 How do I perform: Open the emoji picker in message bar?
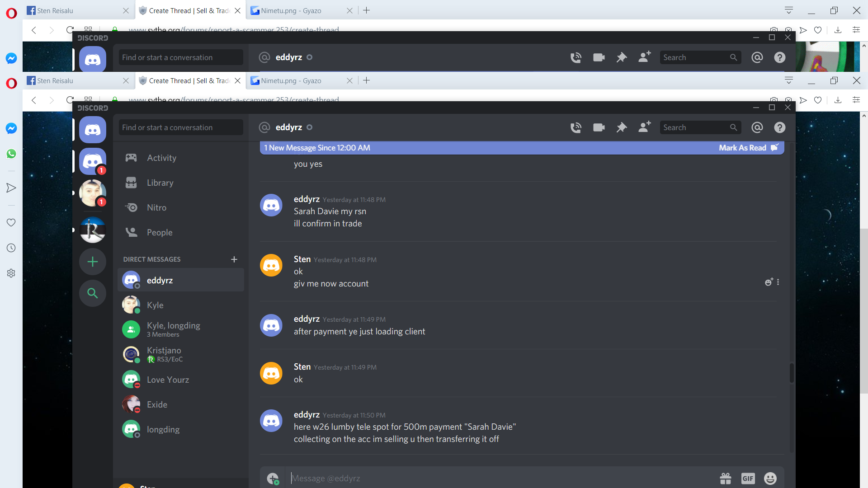pos(770,478)
